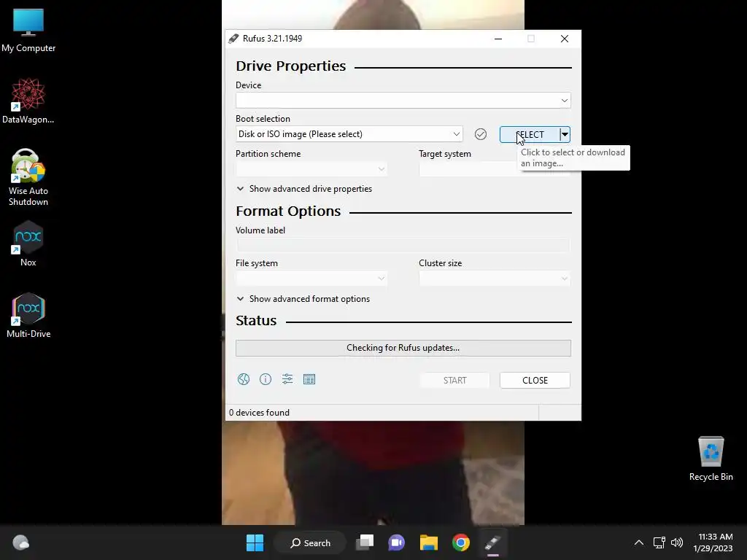
Task: Open the clock and date flyout
Action: coord(713,542)
